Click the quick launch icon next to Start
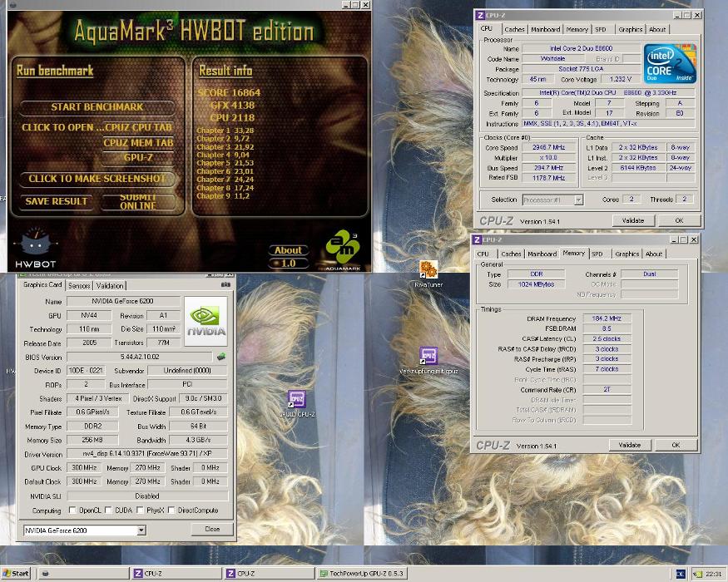 [45, 574]
